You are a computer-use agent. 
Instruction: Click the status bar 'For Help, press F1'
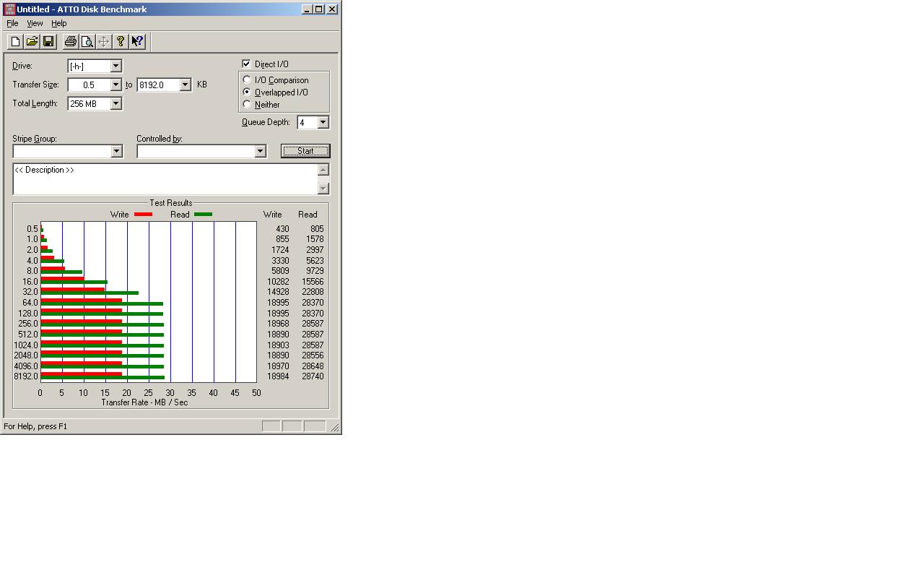click(x=35, y=426)
